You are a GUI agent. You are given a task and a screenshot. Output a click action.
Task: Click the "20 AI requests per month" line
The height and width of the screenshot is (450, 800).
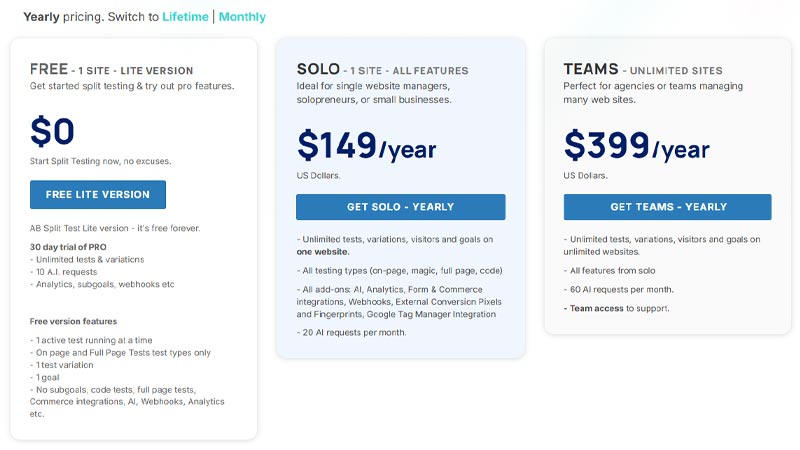coord(353,332)
